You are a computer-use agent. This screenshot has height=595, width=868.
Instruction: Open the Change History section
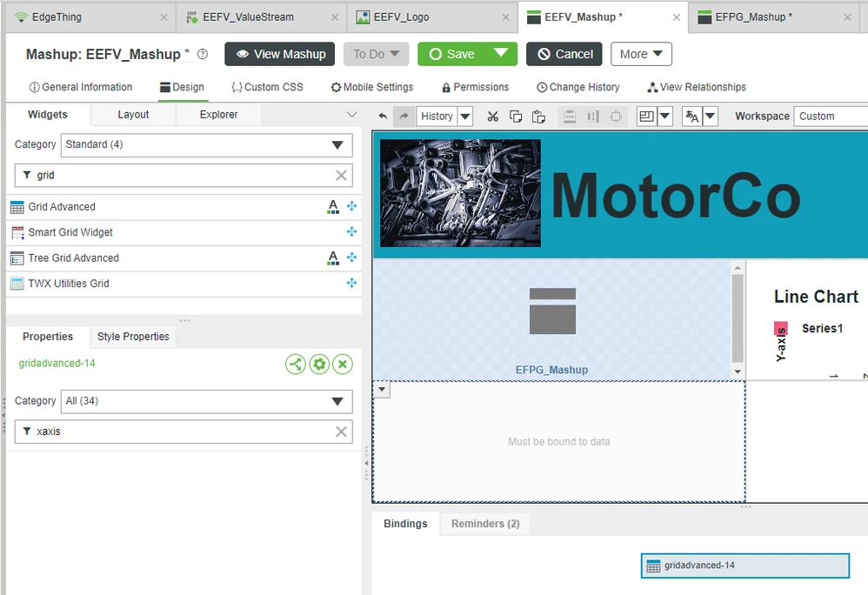point(578,87)
